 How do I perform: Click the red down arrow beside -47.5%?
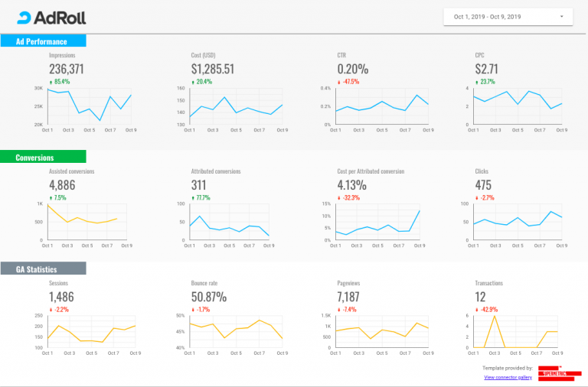click(x=339, y=82)
